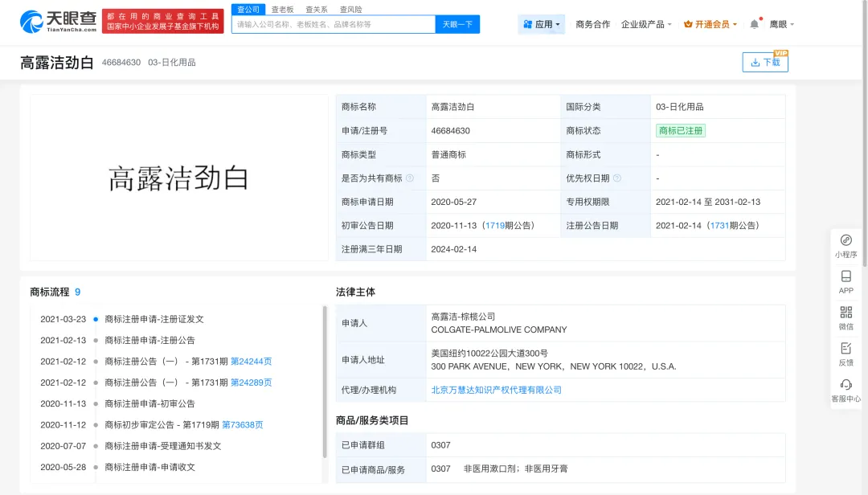Switch to the 查老板 search tab
The image size is (868, 495).
[x=282, y=9]
